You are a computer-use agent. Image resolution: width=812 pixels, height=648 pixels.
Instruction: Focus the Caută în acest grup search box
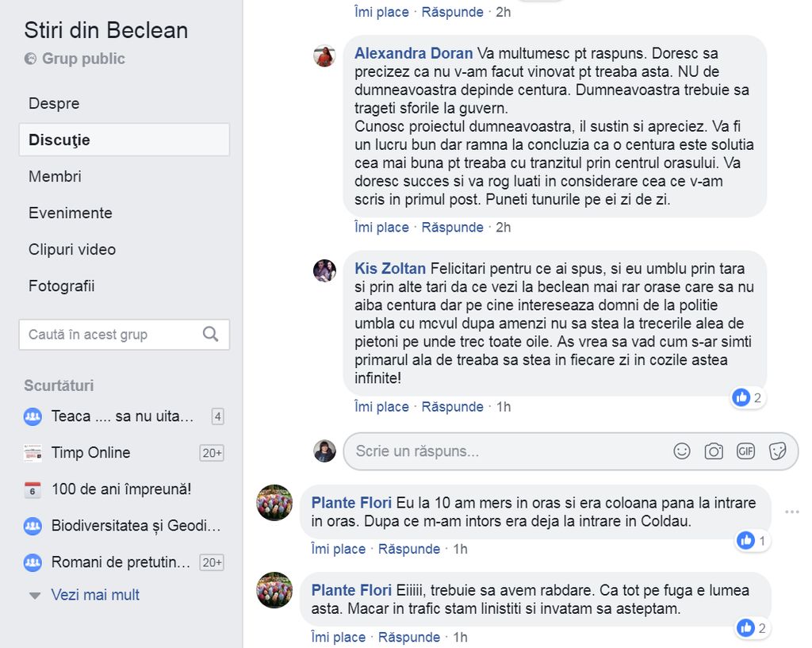[x=111, y=335]
